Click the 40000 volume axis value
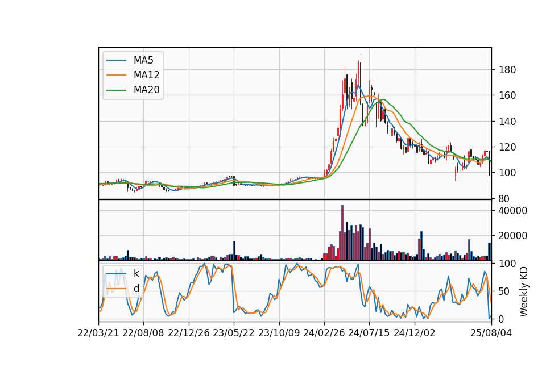546x392 pixels. (x=513, y=211)
